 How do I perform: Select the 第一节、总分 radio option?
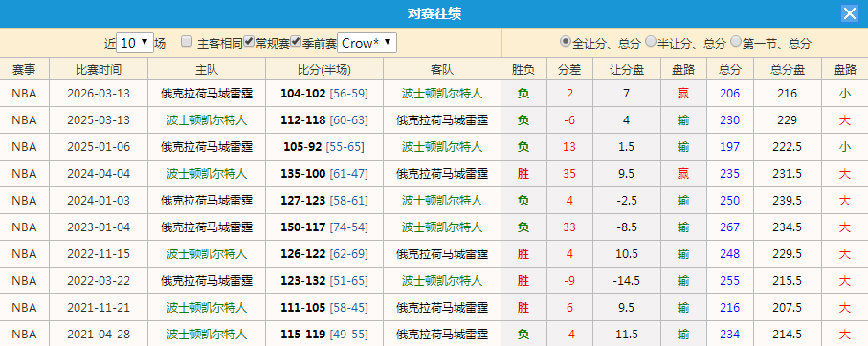[x=736, y=41]
